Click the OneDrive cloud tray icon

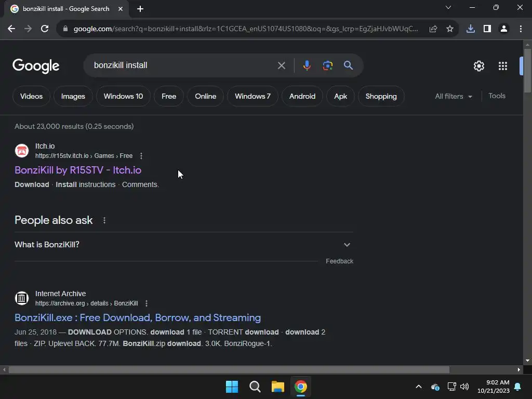[435, 387]
